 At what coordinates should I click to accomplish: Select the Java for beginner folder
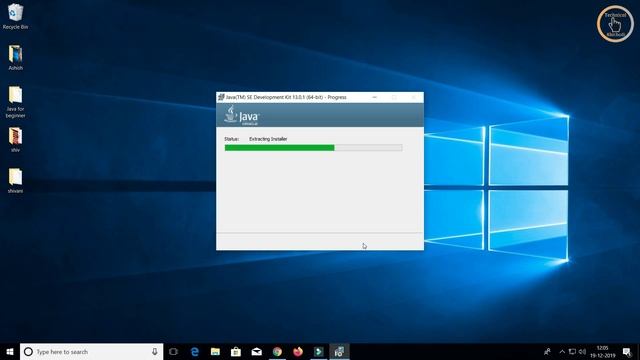click(x=16, y=102)
